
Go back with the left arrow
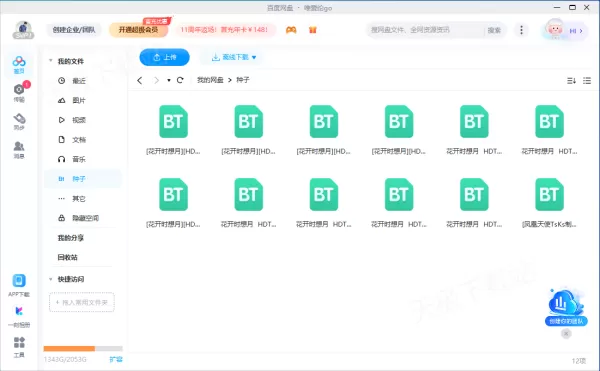(140, 80)
